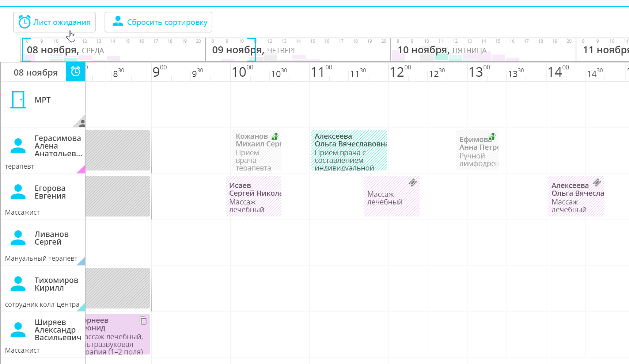Click the 9:00 time marker
629x364 pixels.
click(x=159, y=72)
